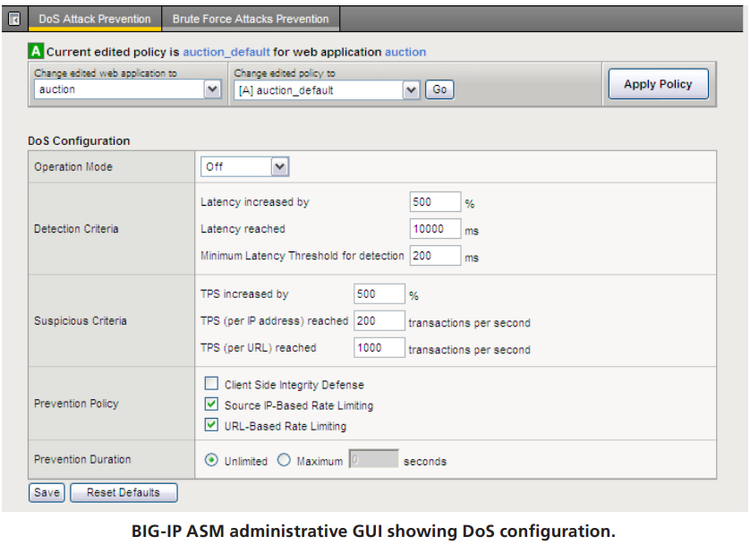Click the collapse icon left of tabs

tap(15, 19)
